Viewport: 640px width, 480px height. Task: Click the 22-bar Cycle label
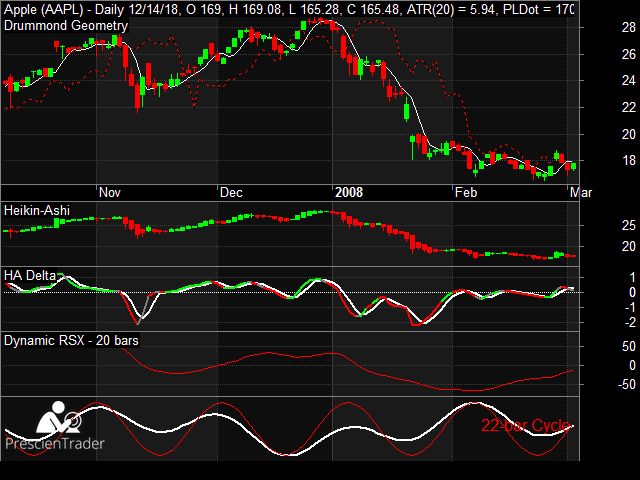(x=525, y=425)
